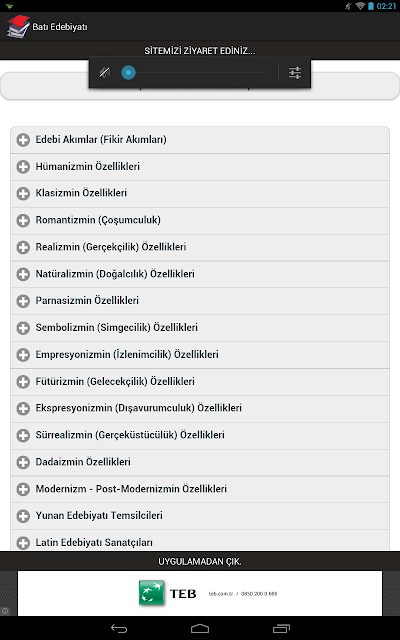Tap the Android home navigation icon
The height and width of the screenshot is (640, 400).
click(x=200, y=629)
